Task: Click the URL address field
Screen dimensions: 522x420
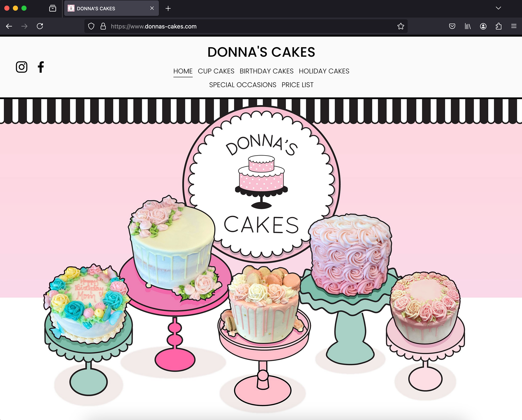Action: (245, 26)
